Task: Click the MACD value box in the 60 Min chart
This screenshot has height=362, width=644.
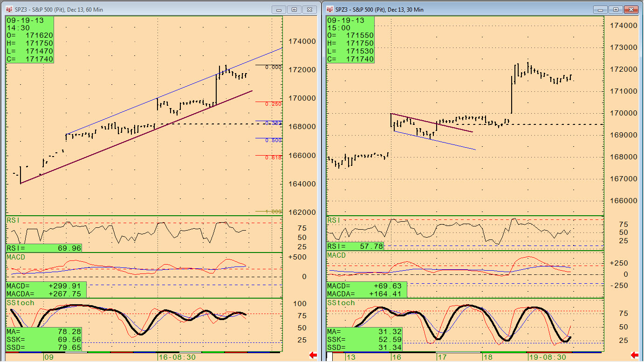Action: pos(46,290)
